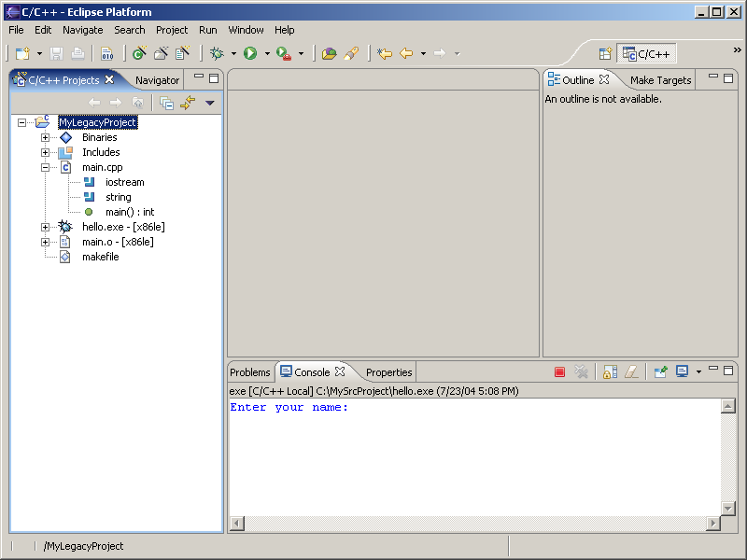This screenshot has width=747, height=560.
Task: Click the console horizontal scrollbar track
Action: (x=467, y=524)
